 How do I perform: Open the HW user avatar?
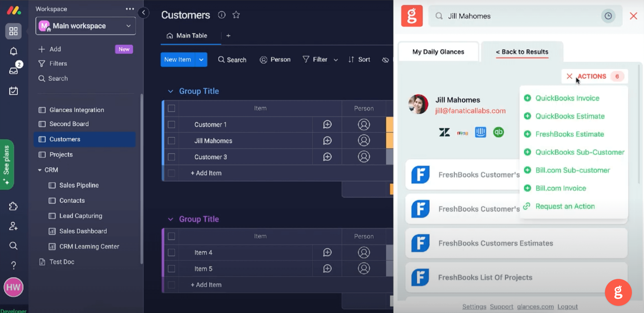13,287
